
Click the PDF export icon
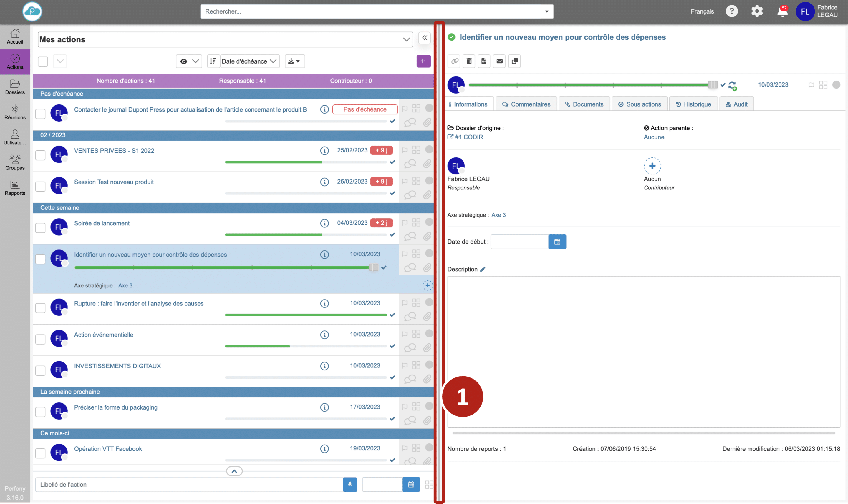tap(484, 61)
